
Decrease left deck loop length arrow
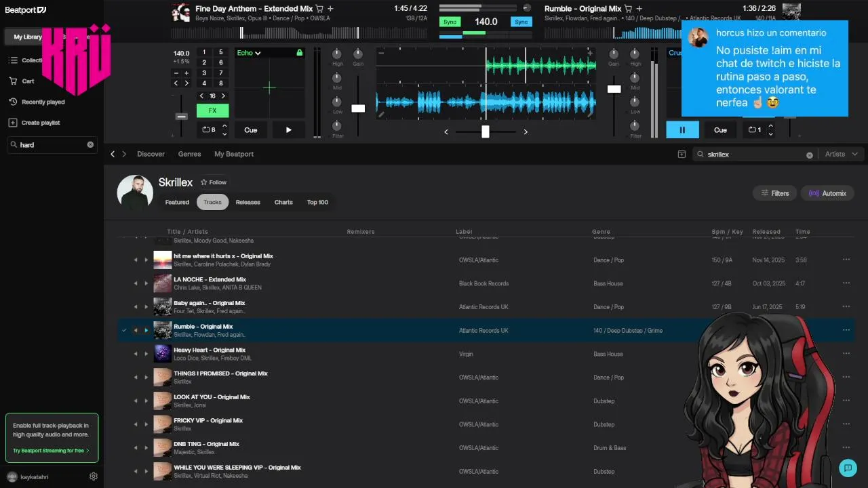pos(224,134)
